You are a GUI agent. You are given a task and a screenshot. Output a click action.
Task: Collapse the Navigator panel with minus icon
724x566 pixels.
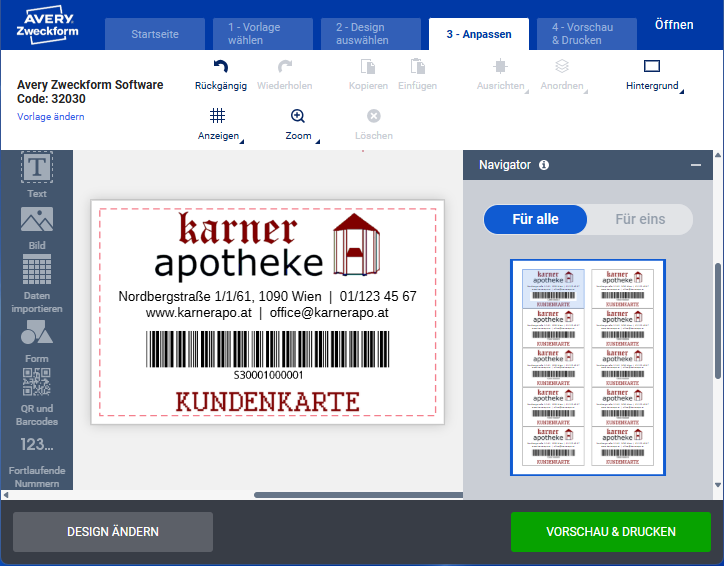pos(696,165)
